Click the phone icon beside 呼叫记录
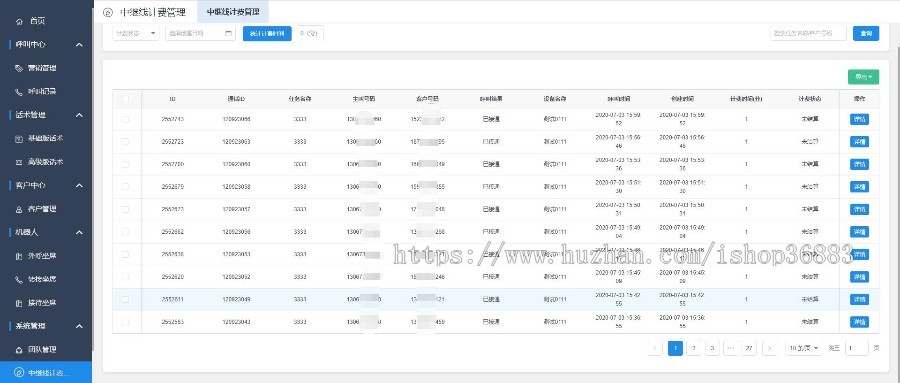Viewport: 900px width, 383px height. pos(19,91)
